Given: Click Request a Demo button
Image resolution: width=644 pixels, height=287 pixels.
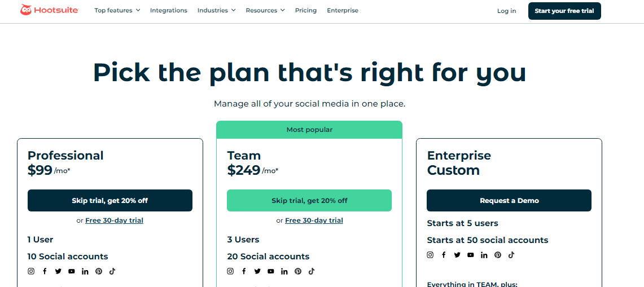Looking at the screenshot, I should pos(509,201).
